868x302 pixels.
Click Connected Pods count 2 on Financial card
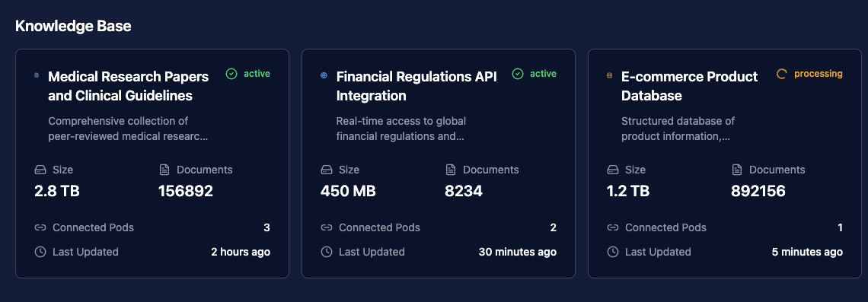pos(553,227)
